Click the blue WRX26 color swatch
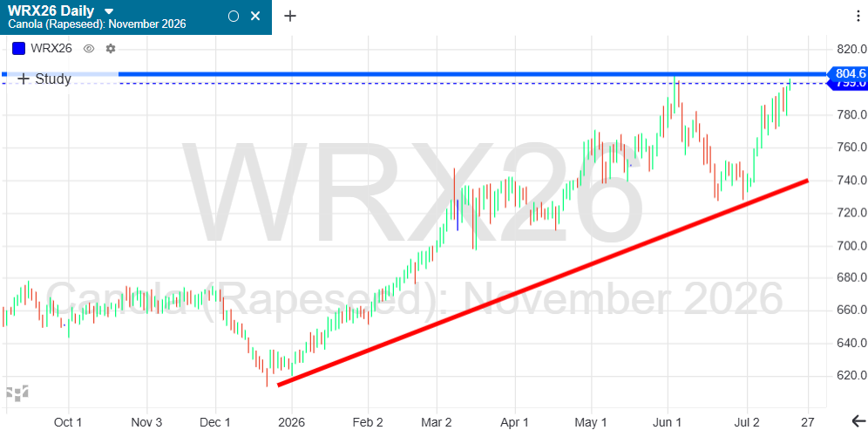Screen dimensions: 868x437 (19, 48)
